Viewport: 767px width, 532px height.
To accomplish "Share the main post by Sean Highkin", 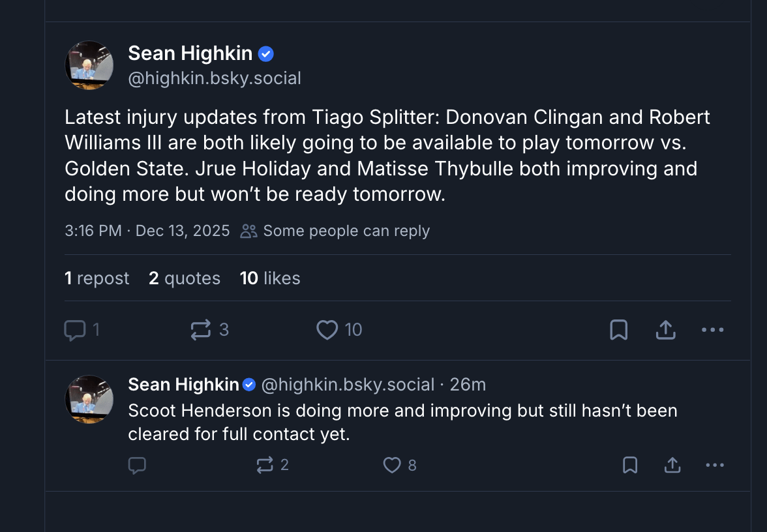I will [x=665, y=331].
